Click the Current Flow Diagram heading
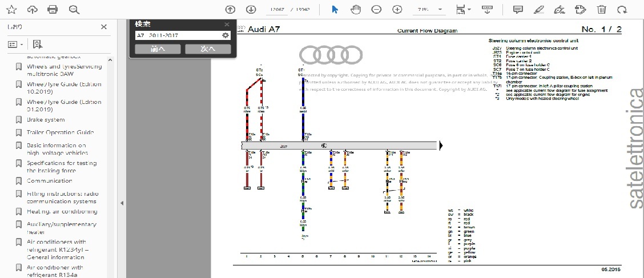The height and width of the screenshot is (278, 644). [427, 31]
